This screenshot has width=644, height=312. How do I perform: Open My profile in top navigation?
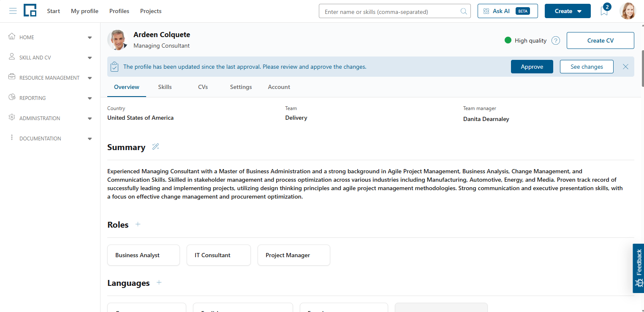[84, 11]
